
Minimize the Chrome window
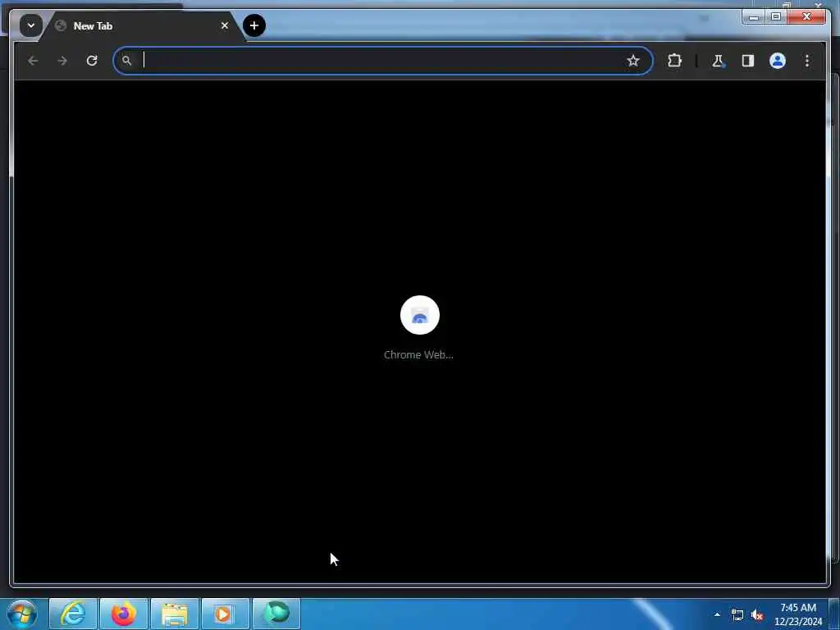754,17
